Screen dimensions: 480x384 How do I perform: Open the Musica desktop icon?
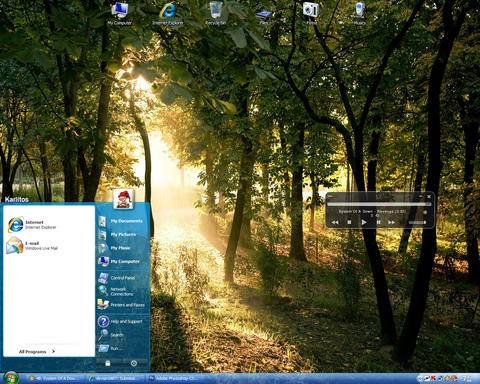pos(359,13)
